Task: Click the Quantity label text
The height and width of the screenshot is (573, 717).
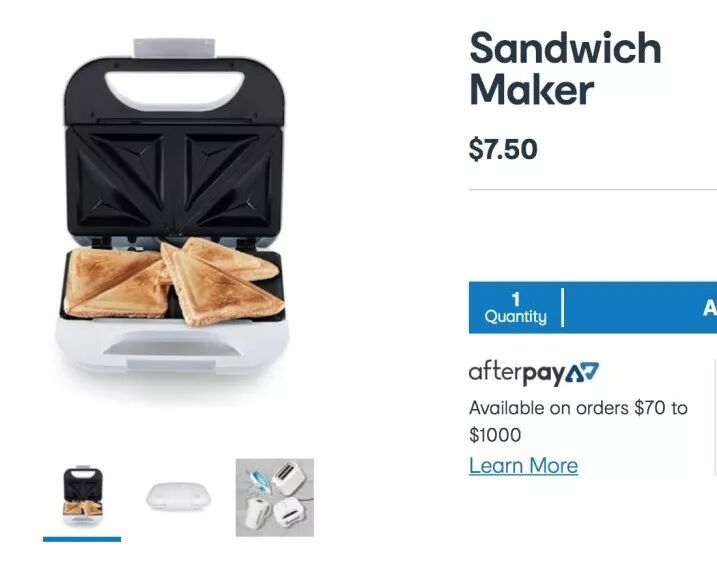Action: [515, 317]
